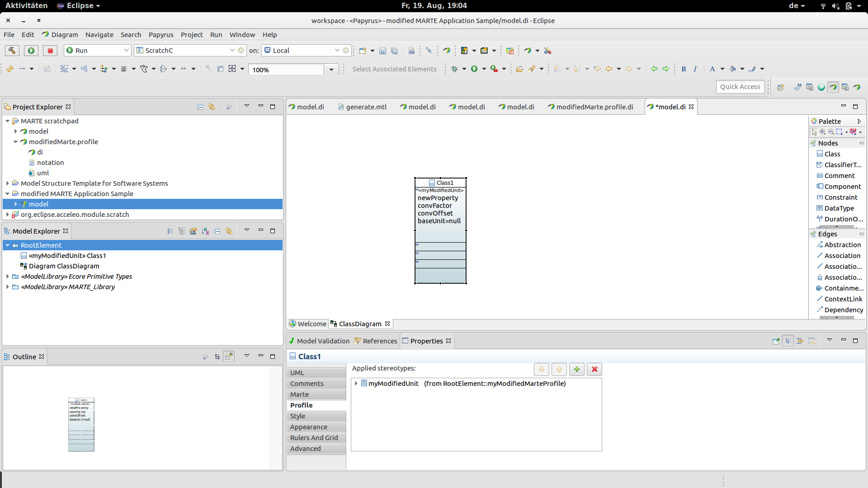The width and height of the screenshot is (868, 488).
Task: Expand the myModifiedUnit stereotype entry
Action: 356,384
